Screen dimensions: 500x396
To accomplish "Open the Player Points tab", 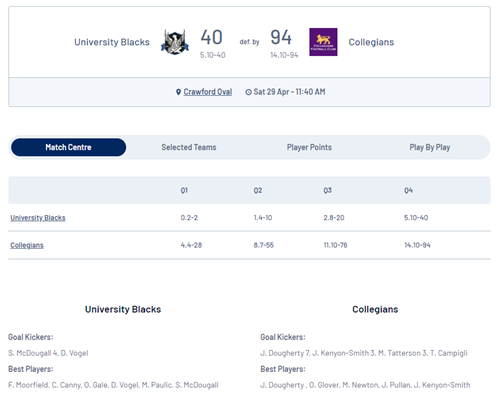I will [309, 147].
